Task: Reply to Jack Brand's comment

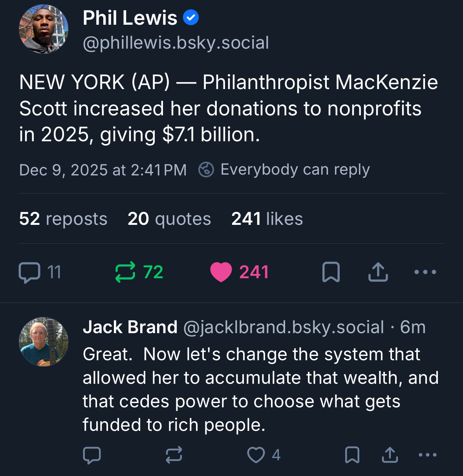Action: pos(92,455)
